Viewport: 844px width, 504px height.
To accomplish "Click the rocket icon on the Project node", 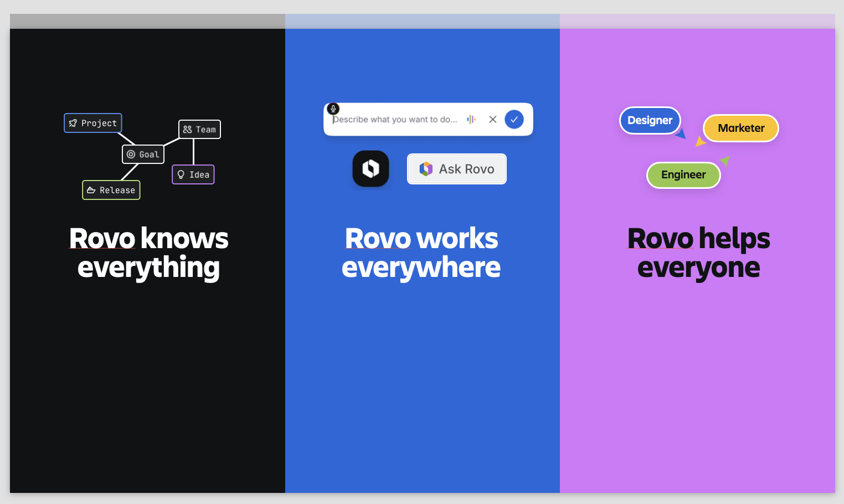I will [x=73, y=123].
